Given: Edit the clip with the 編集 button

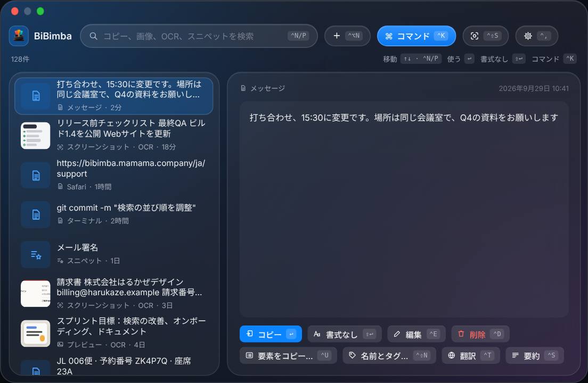Looking at the screenshot, I should (x=416, y=334).
